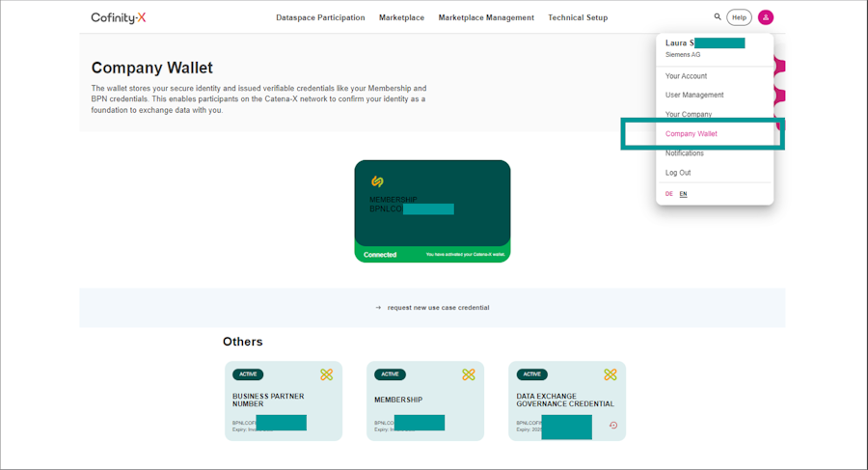Viewport: 868px width, 470px height.
Task: Click ACTIVE badge on Membership credential card
Action: [x=390, y=374]
